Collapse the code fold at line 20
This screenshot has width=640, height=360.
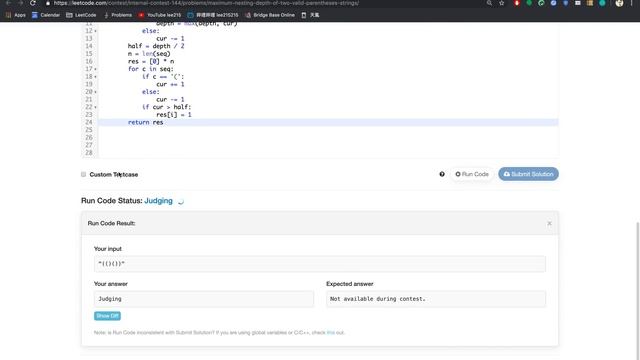(96, 92)
